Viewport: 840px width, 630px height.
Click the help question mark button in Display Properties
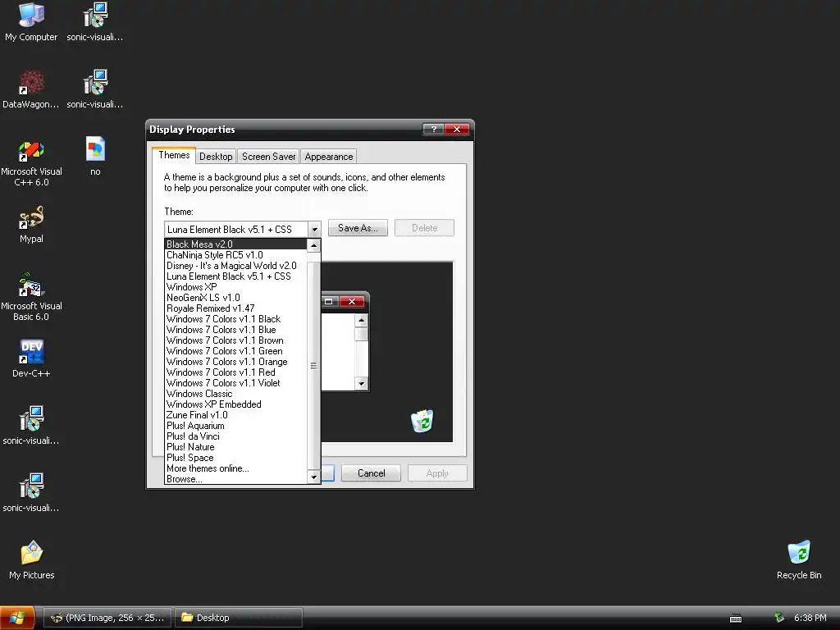click(433, 129)
